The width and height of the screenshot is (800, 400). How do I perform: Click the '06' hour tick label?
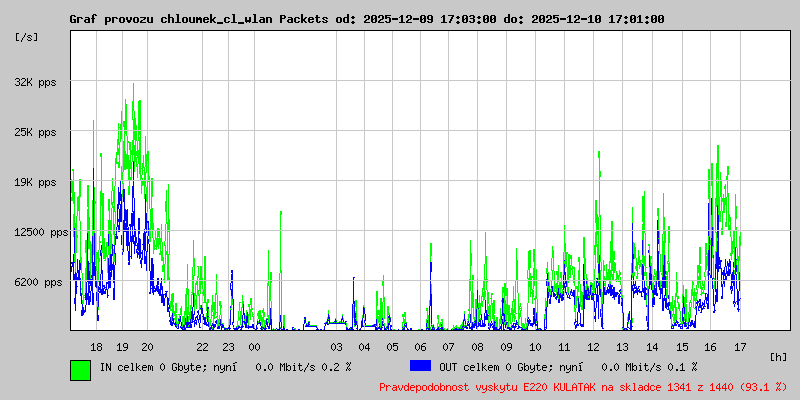(x=420, y=347)
